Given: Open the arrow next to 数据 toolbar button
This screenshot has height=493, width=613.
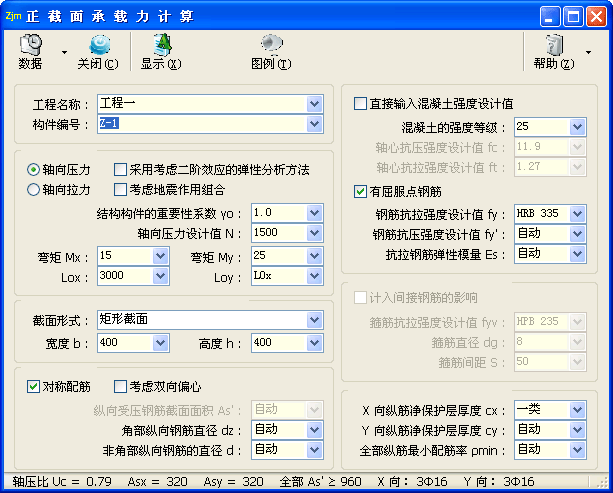Looking at the screenshot, I should pos(64,52).
